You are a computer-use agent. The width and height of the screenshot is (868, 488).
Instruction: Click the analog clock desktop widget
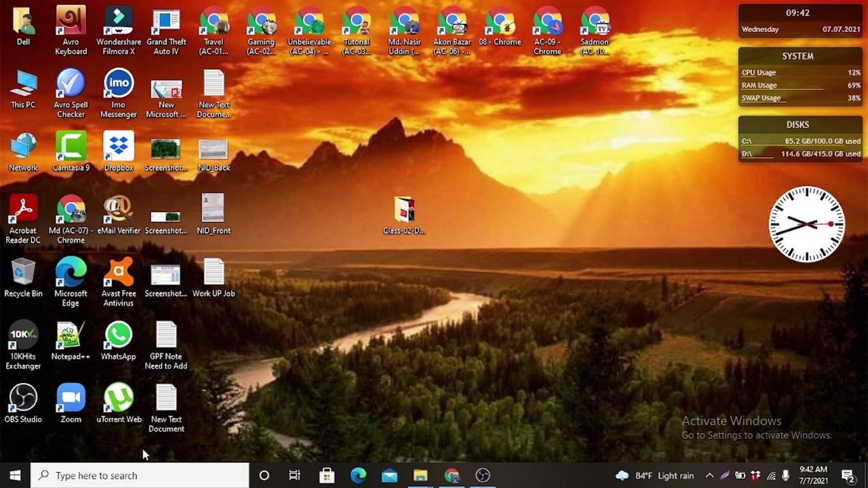click(806, 224)
